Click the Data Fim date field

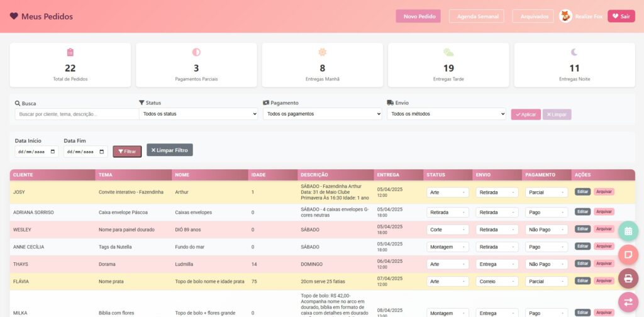tap(86, 152)
